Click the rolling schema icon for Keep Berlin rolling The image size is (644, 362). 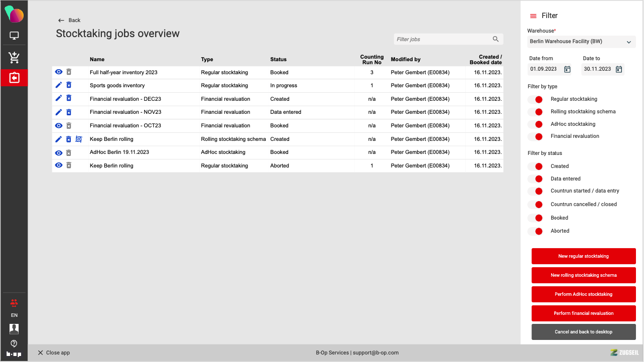78,139
